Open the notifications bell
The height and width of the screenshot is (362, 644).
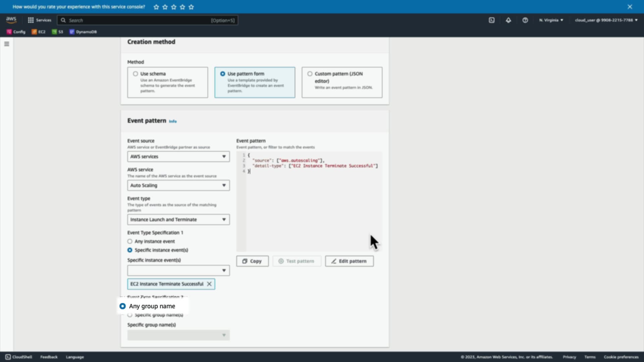508,20
